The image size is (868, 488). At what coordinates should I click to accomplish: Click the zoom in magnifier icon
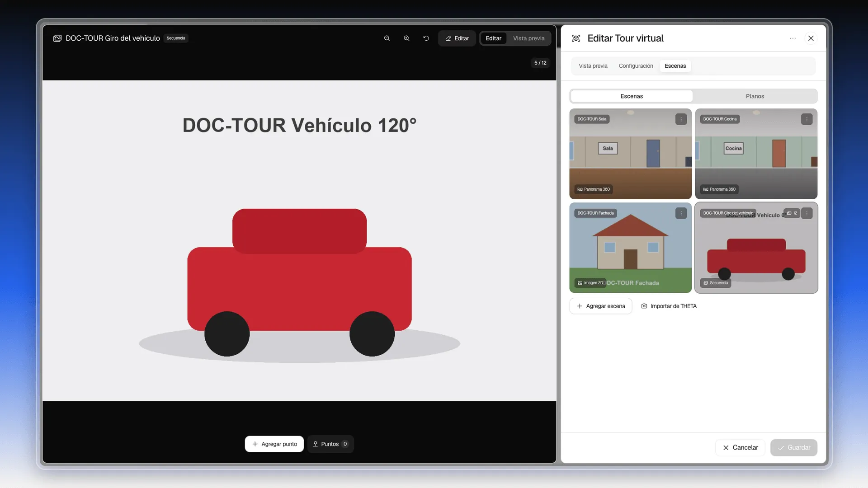coord(406,38)
